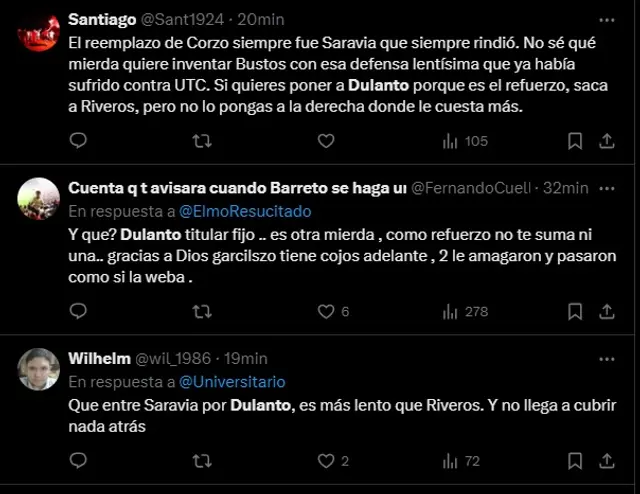The width and height of the screenshot is (640, 494).
Task: View analytics showing 278 views
Action: coord(465,311)
